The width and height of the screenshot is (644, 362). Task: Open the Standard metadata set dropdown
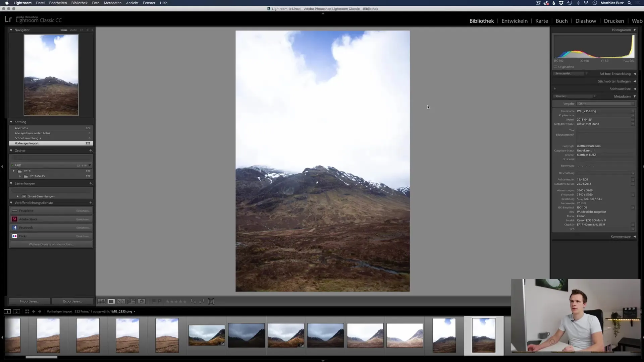click(575, 96)
